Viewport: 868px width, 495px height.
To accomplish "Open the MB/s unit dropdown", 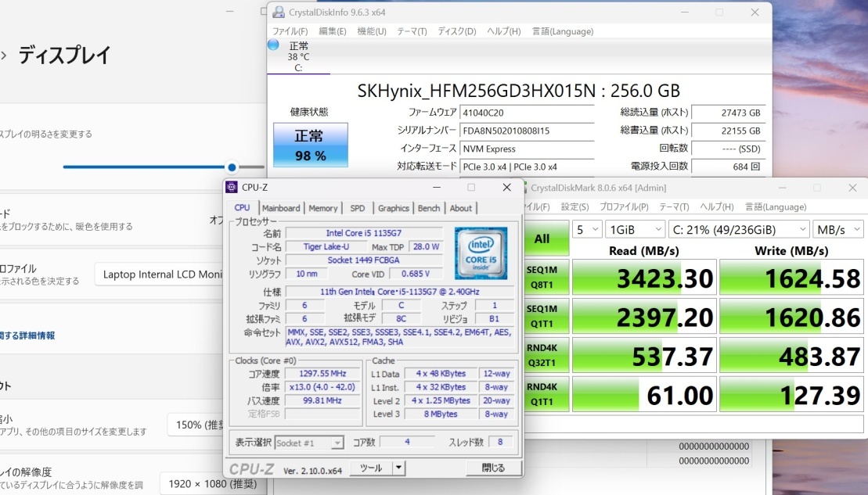I will (838, 229).
